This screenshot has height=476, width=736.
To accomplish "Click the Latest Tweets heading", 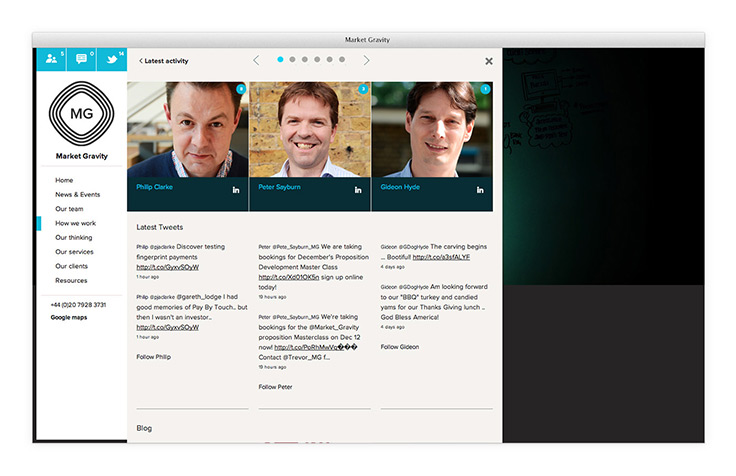I will pos(160,227).
